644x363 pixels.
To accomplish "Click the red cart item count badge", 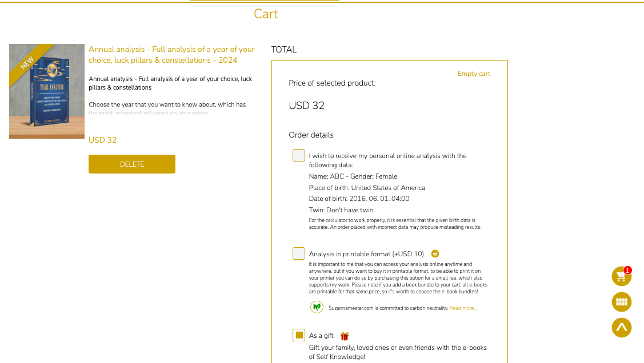I will coord(627,271).
